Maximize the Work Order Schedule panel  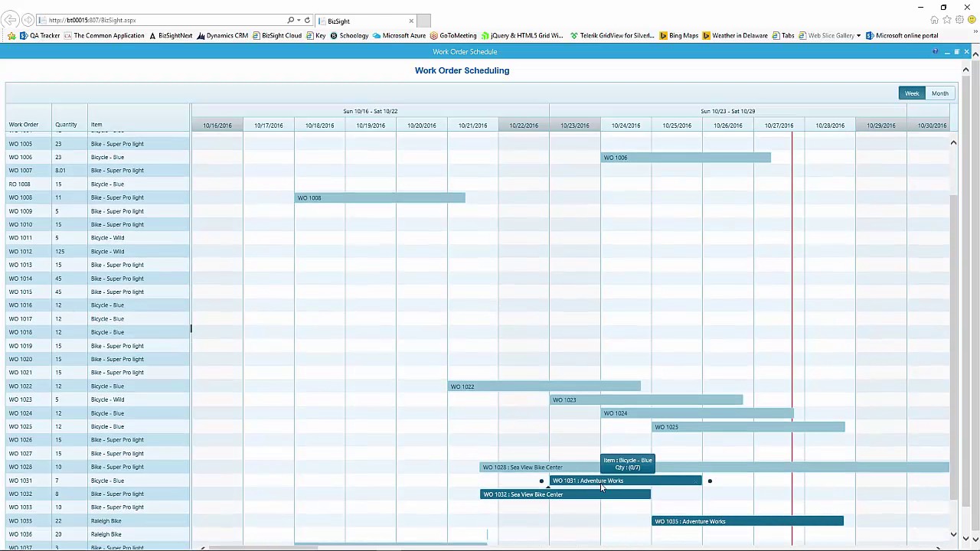[956, 51]
